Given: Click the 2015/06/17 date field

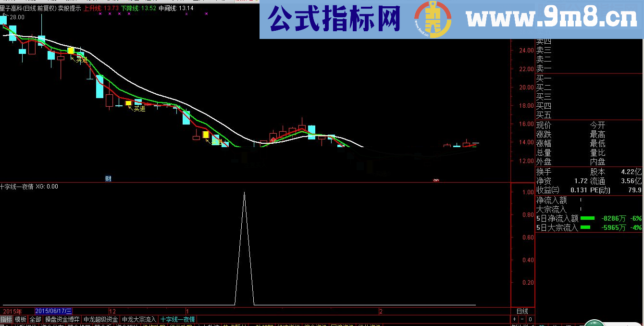Looking at the screenshot, I should click(x=54, y=311).
